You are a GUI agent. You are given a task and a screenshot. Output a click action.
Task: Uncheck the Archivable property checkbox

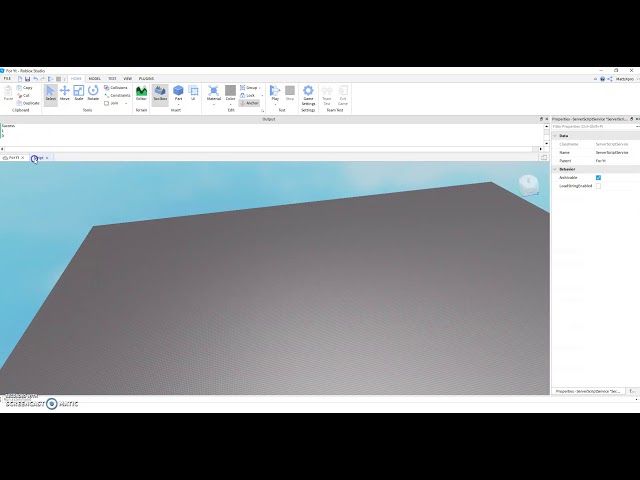(x=598, y=178)
